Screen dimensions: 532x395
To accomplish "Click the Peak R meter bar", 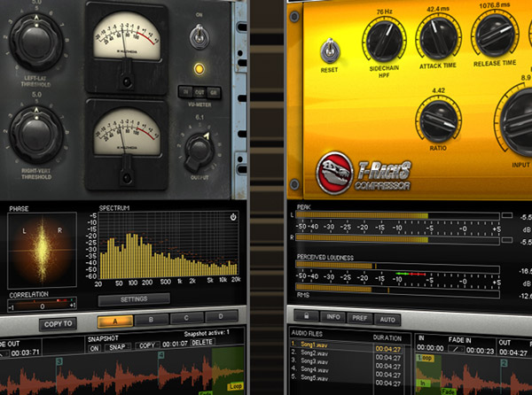I will tap(397, 239).
